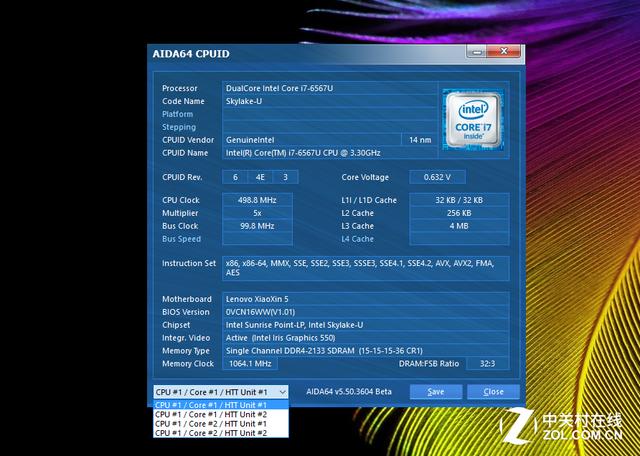Click the Multiplier 5x value
The image size is (640, 456).
257,213
